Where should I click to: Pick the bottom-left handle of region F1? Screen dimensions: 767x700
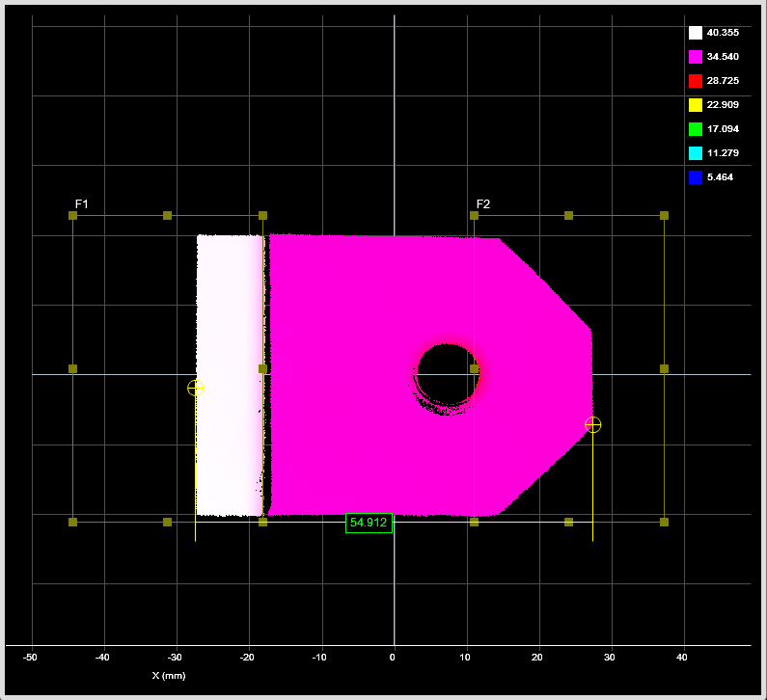(x=73, y=523)
